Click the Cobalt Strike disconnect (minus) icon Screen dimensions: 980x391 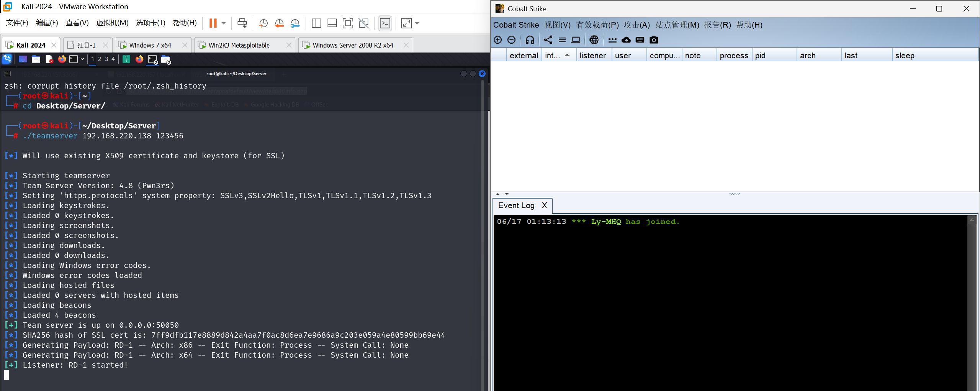coord(512,40)
